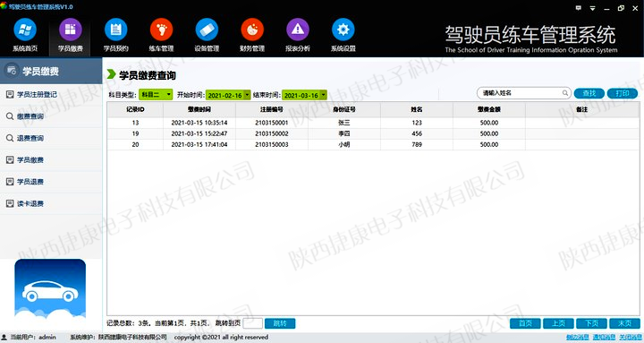This screenshot has height=343, width=644.
Task: Click the 跳转 page jump button
Action: 280,323
